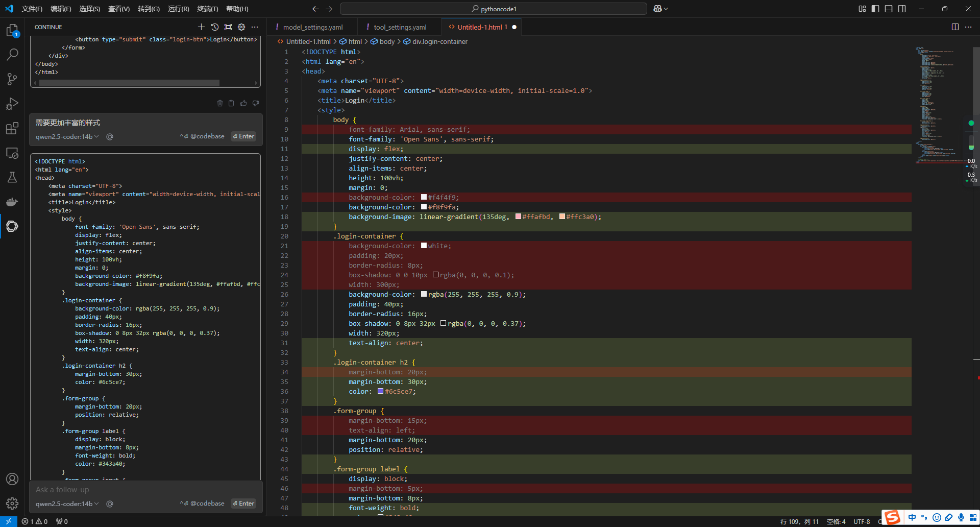Go back with the left navigation arrow
Screen dimensions: 980x527
point(315,9)
